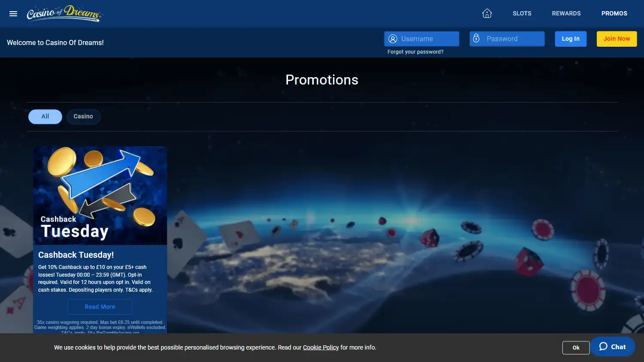
Task: Go to home via house icon
Action: [x=487, y=13]
